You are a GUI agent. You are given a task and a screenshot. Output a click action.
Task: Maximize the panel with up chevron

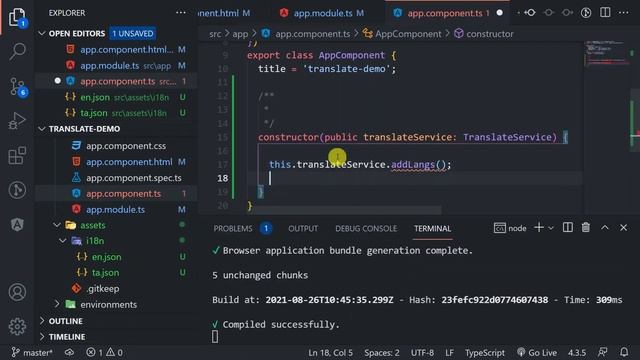(605, 228)
